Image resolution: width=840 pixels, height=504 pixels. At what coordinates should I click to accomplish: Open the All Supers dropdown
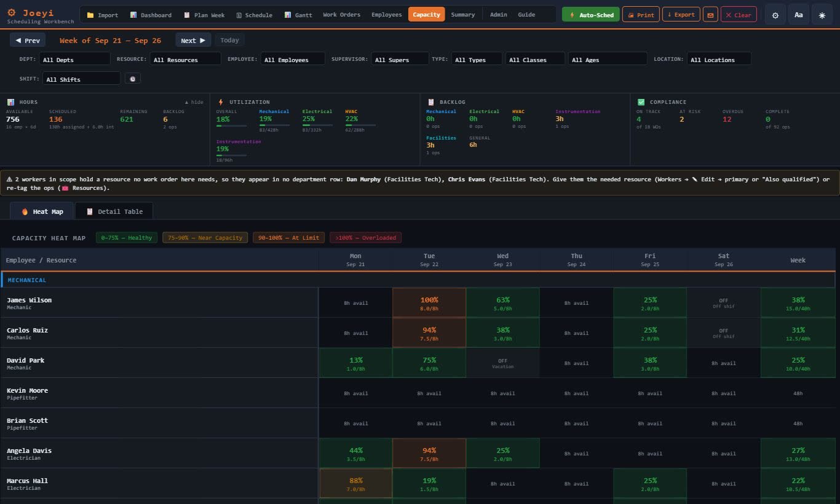click(x=400, y=59)
